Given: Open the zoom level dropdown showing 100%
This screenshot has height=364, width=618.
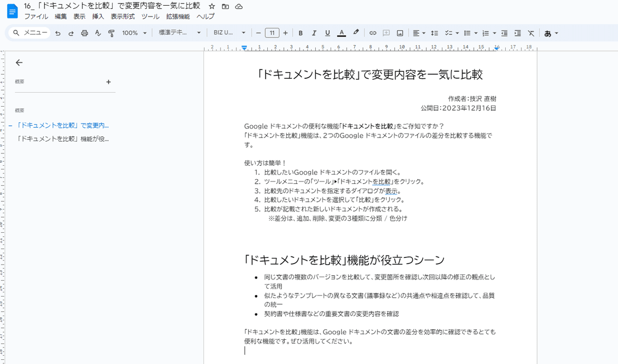Looking at the screenshot, I should 134,33.
